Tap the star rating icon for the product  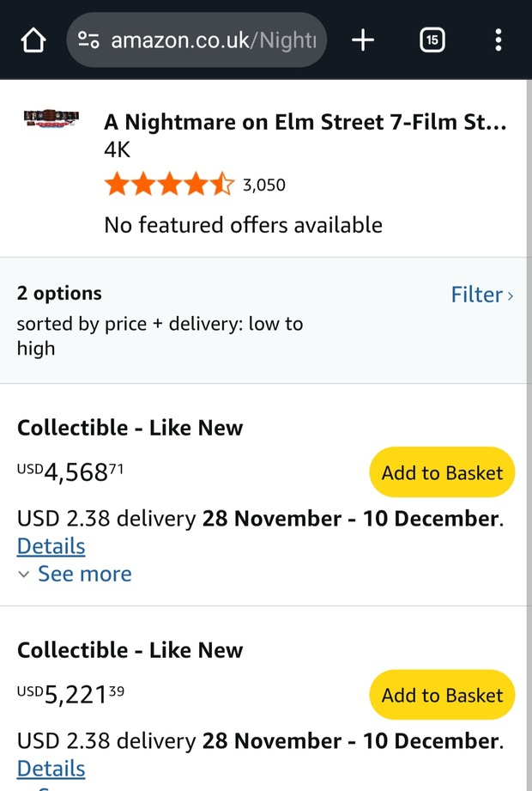[169, 183]
